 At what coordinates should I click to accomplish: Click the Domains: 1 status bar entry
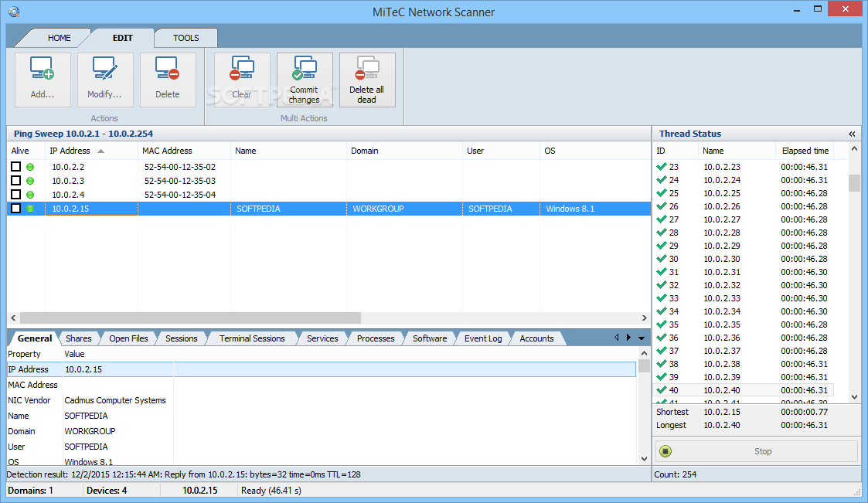(x=30, y=491)
